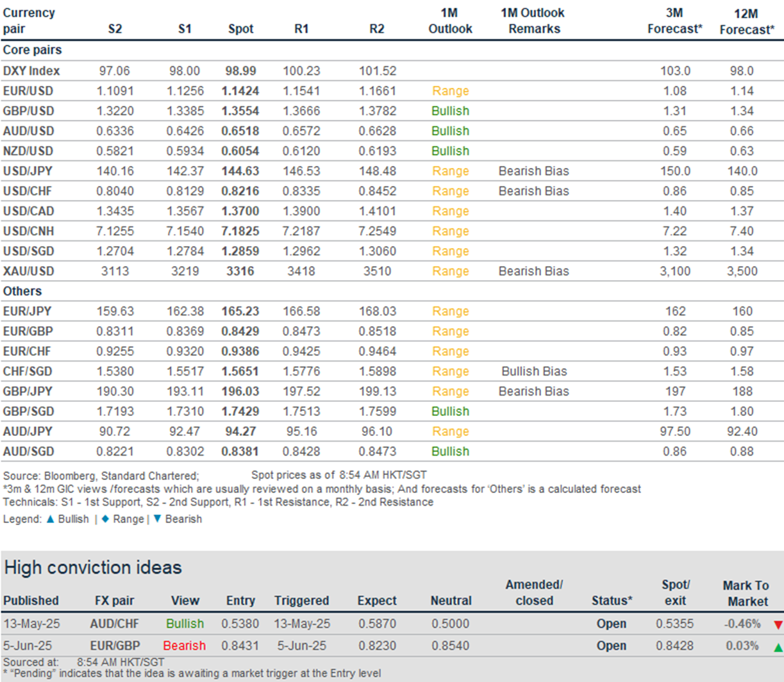The width and height of the screenshot is (784, 682).
Task: Select the Others section heading
Action: 22,291
